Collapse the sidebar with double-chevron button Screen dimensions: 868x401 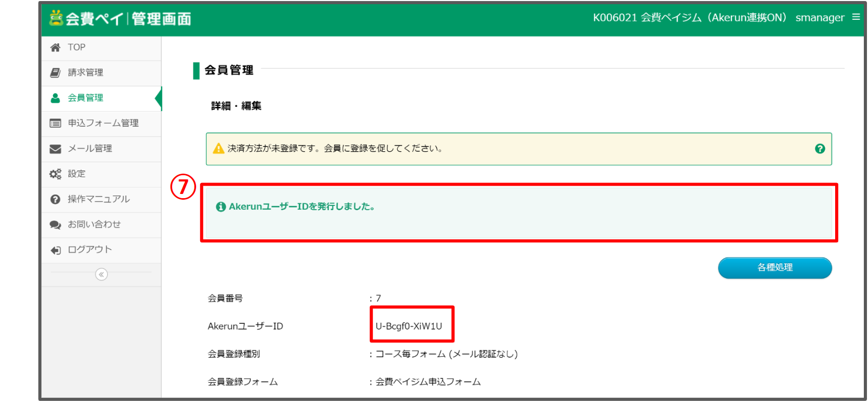[x=102, y=274]
